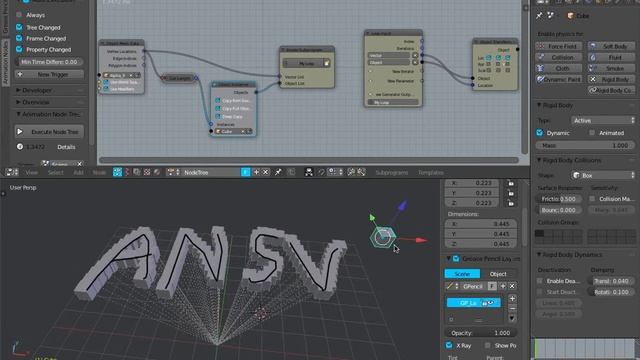The image size is (640, 360).
Task: Open the Add menu in node editor
Action: coord(78,173)
